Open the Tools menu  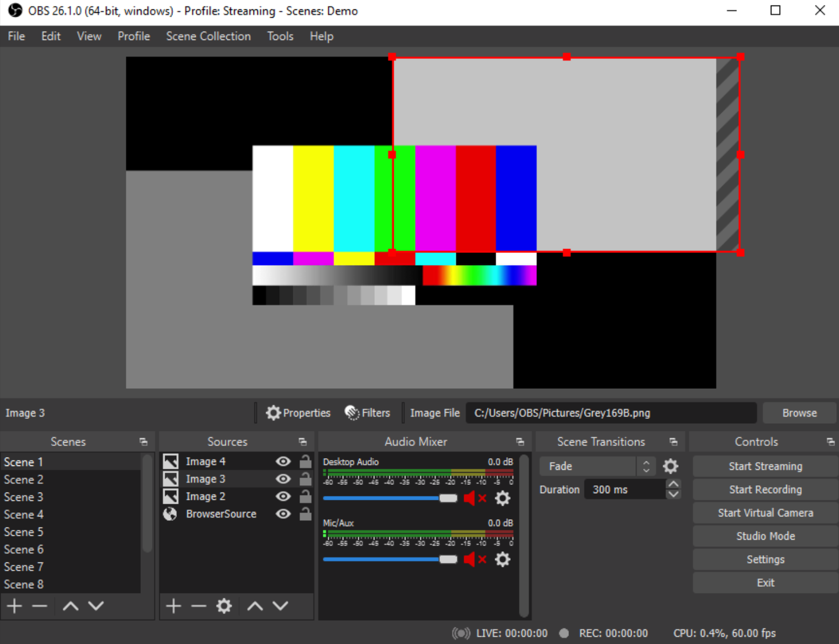pyautogui.click(x=279, y=36)
